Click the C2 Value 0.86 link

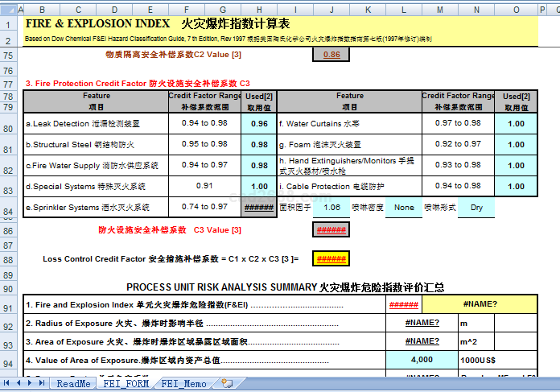(x=331, y=55)
